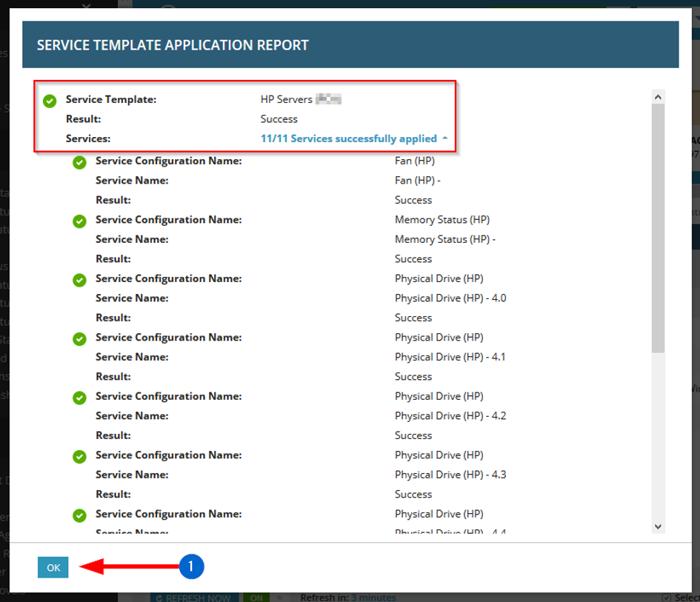Click the 'Memory Status (HP)' configuration name value
Screen dimensions: 700x602
coord(442,220)
